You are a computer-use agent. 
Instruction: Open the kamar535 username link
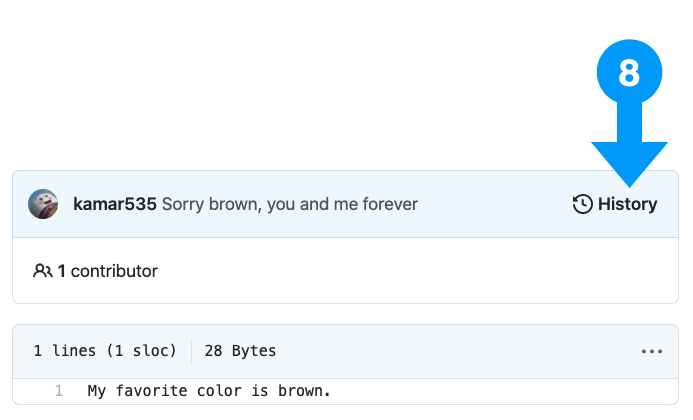pos(114,204)
